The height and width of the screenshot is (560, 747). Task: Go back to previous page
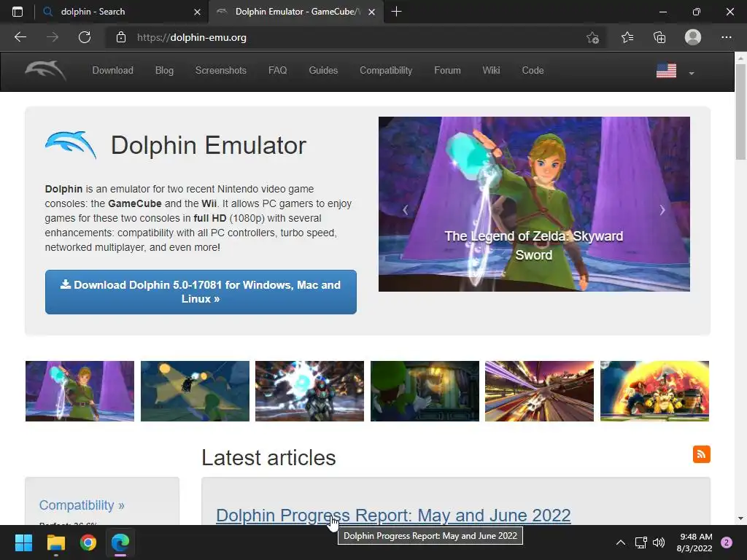pyautogui.click(x=20, y=37)
